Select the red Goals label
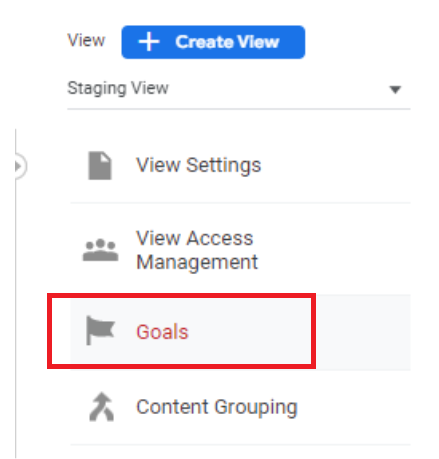This screenshot has height=459, width=439. coord(162,332)
